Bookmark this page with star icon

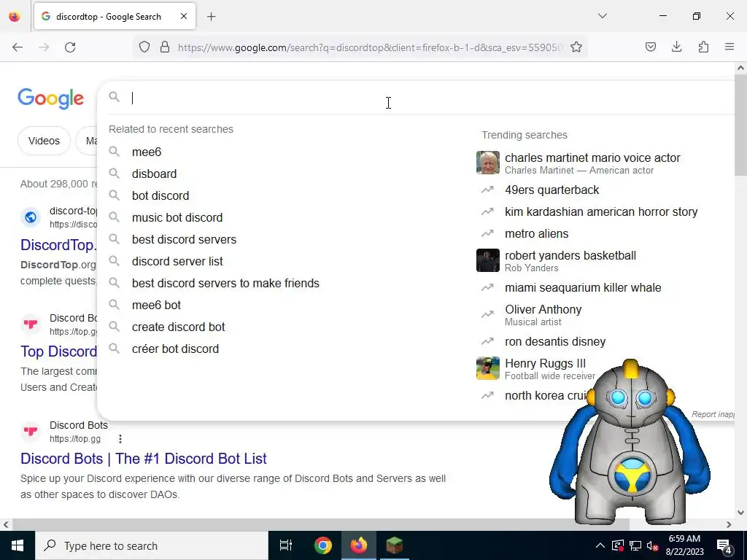tap(576, 47)
